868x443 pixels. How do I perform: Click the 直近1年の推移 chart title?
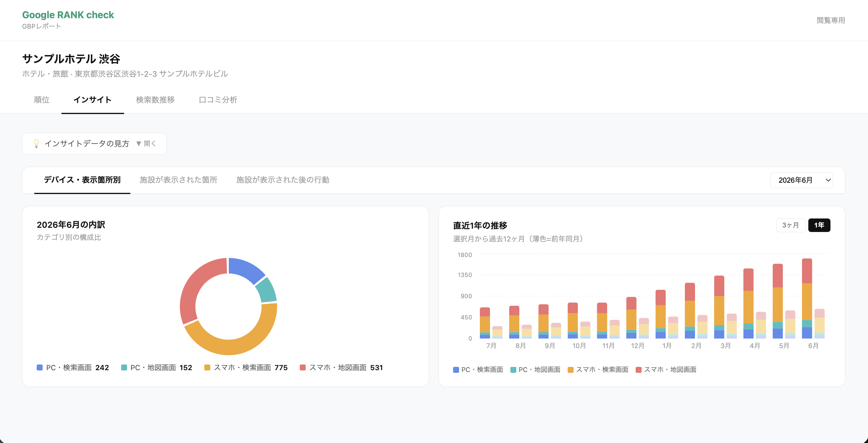480,225
